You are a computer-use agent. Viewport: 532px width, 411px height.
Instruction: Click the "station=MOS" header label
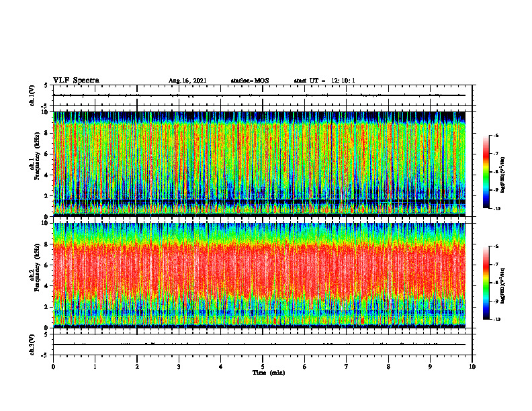coord(250,81)
